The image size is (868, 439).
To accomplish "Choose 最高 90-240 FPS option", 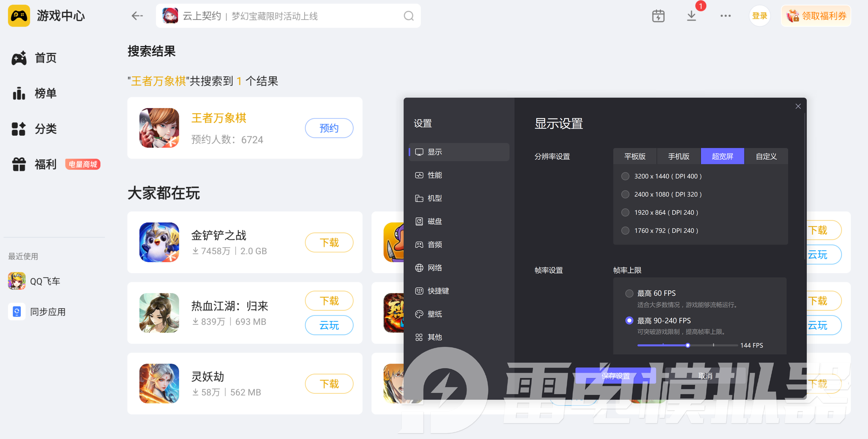I will [629, 320].
